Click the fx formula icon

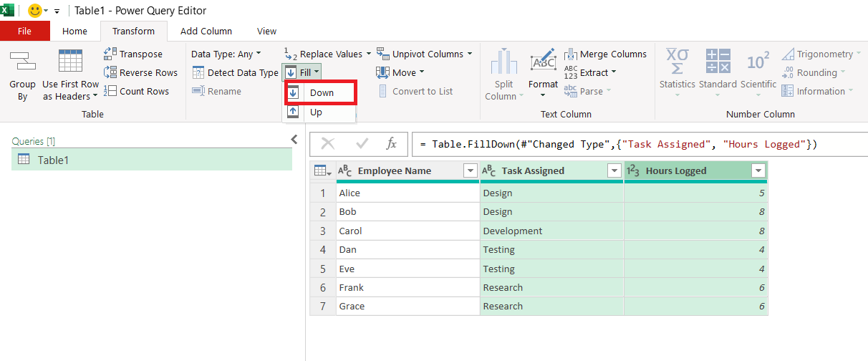pyautogui.click(x=392, y=144)
